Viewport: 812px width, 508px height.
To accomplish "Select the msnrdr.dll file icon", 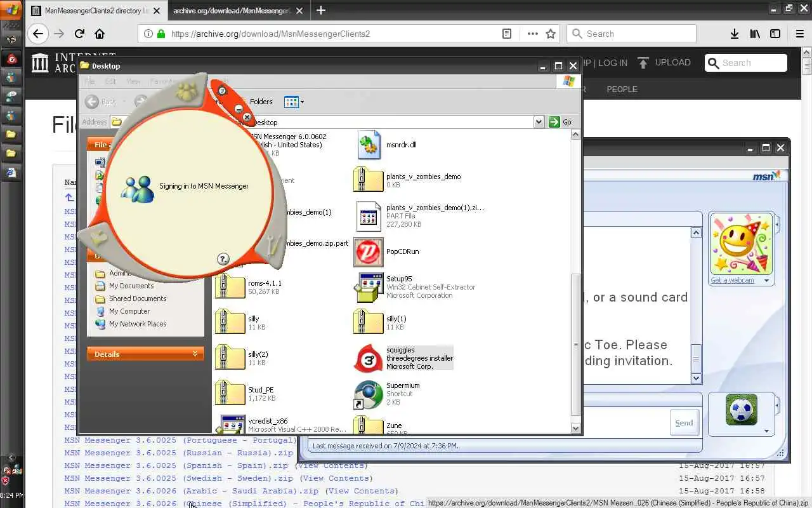I will (x=369, y=145).
